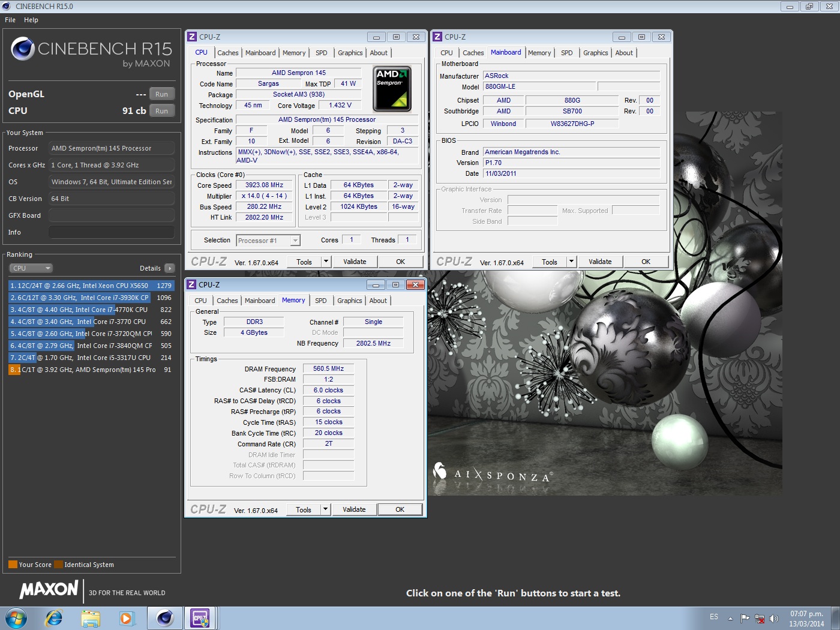Click the AMD Sempron logo in CPU-Z
Image resolution: width=840 pixels, height=630 pixels.
coord(392,89)
